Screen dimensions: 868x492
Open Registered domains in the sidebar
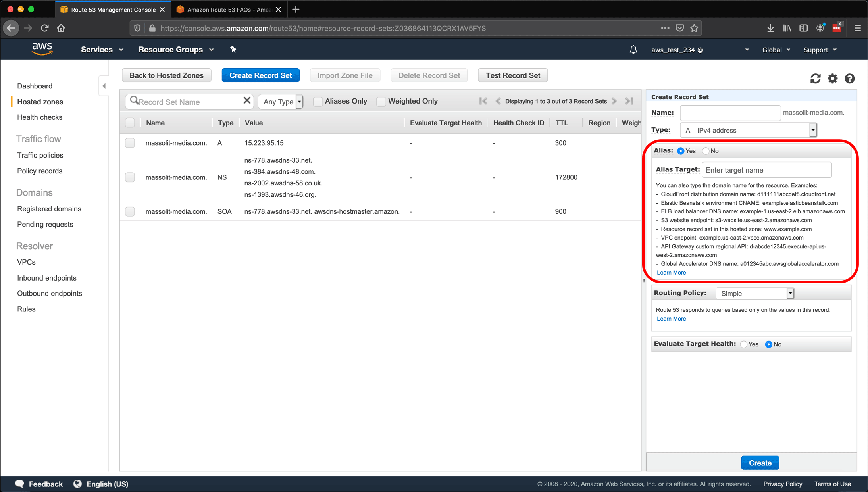tap(49, 209)
